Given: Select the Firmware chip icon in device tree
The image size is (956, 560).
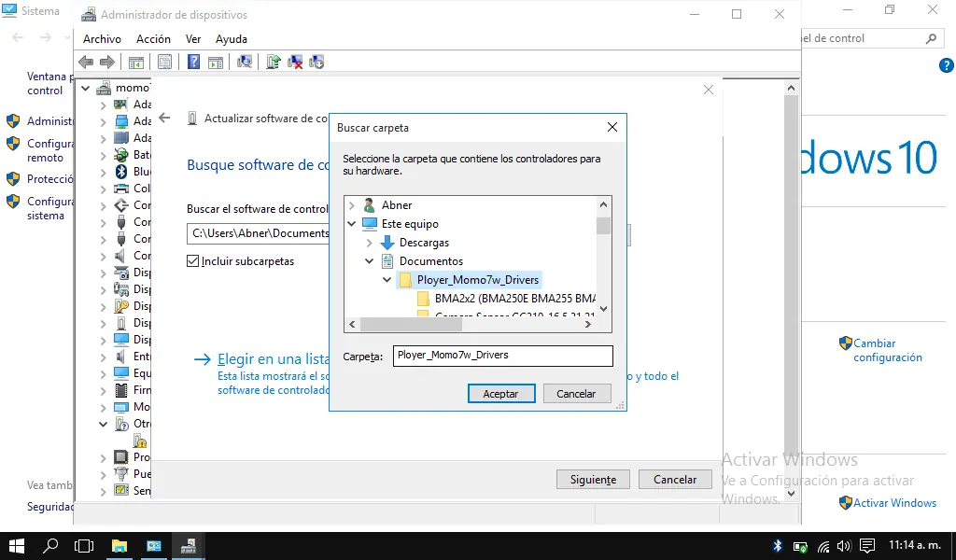Looking at the screenshot, I should coord(121,389).
